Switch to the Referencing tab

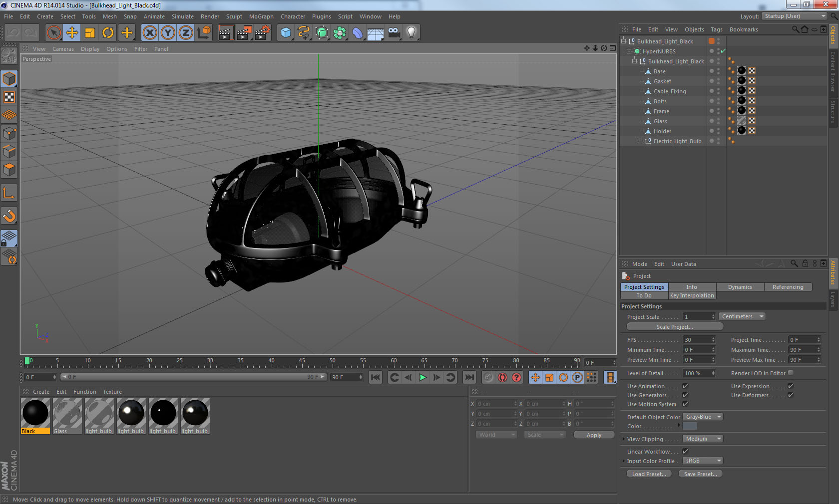pyautogui.click(x=788, y=287)
